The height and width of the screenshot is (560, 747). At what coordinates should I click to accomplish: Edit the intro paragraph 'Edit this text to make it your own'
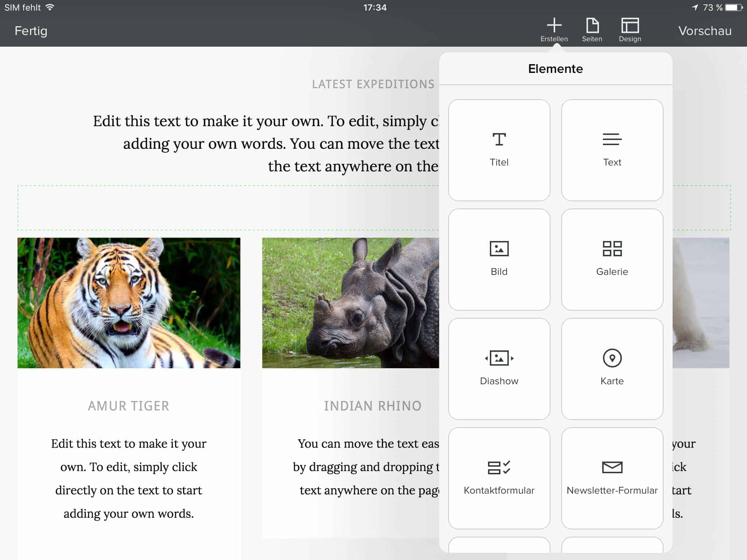(266, 144)
